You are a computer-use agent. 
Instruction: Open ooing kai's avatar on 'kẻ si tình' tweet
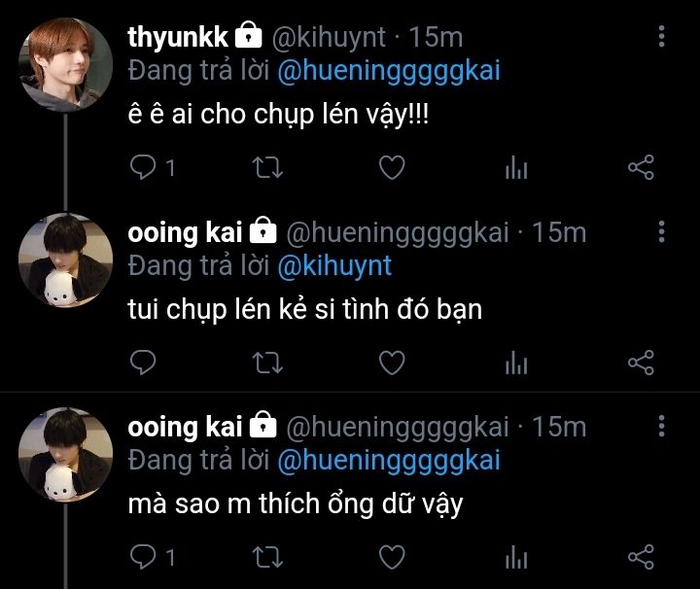[65, 260]
